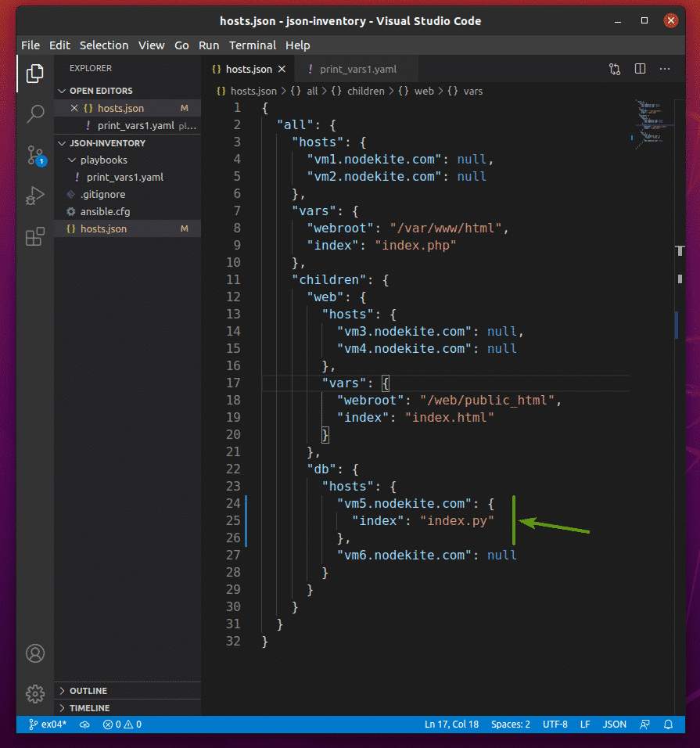Open the Run and Debug panel
This screenshot has width=700, height=748.
[x=34, y=196]
